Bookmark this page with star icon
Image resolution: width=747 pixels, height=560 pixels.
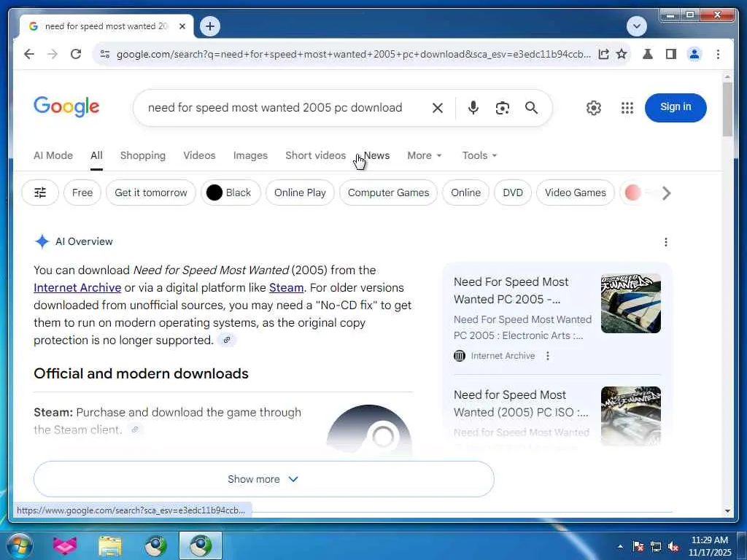(622, 54)
